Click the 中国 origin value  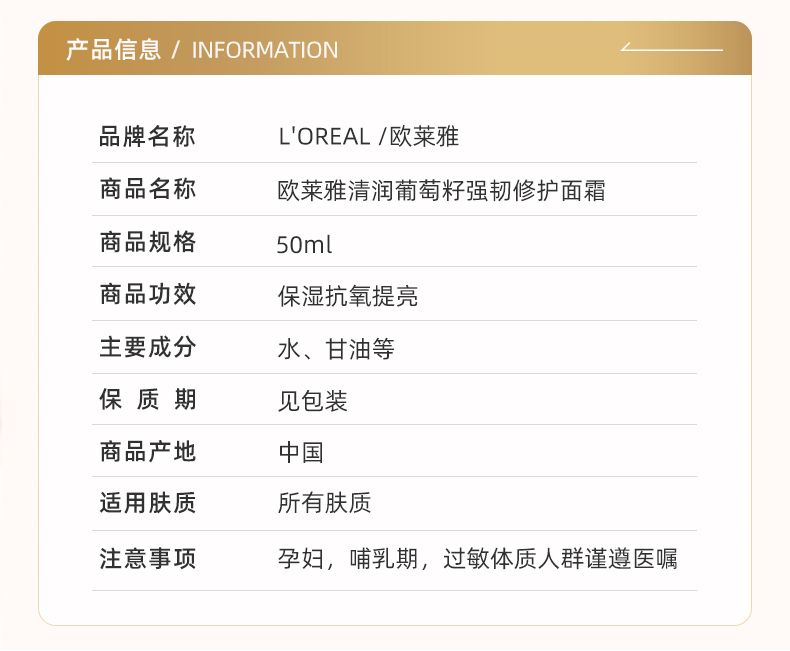point(301,452)
